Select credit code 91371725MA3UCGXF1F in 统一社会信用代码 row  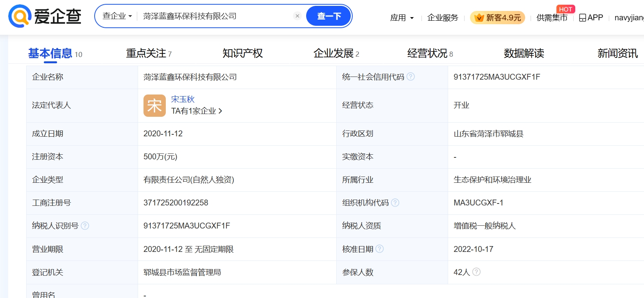497,77
